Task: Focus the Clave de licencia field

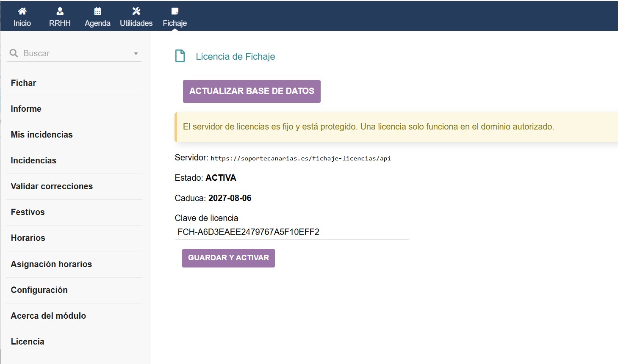Action: point(292,232)
